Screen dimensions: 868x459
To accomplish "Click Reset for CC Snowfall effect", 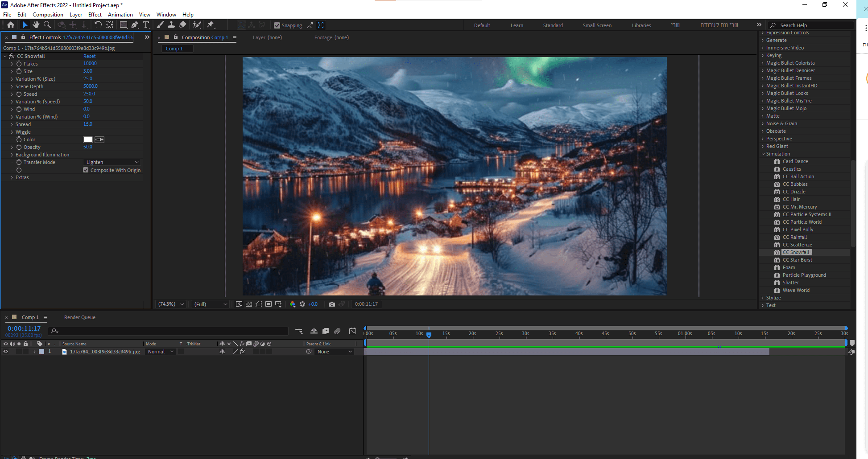I will (89, 56).
